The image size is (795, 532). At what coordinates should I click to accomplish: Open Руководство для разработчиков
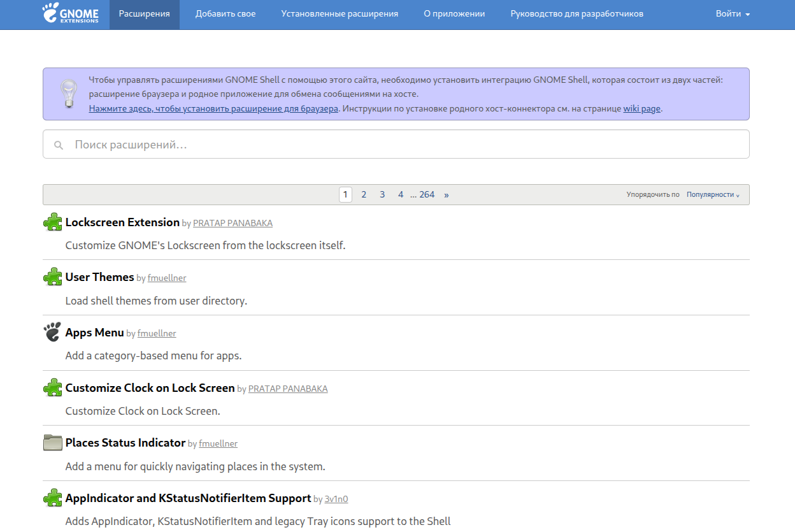pos(577,14)
